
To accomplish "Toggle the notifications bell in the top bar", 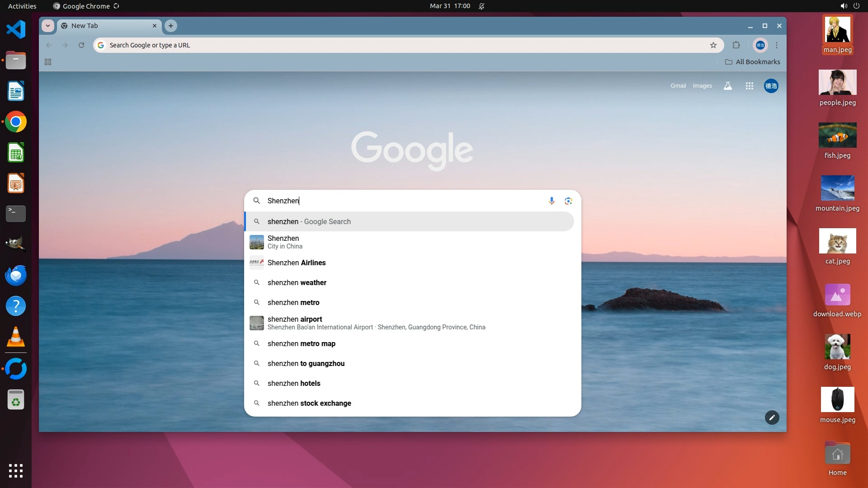I will click(x=481, y=6).
